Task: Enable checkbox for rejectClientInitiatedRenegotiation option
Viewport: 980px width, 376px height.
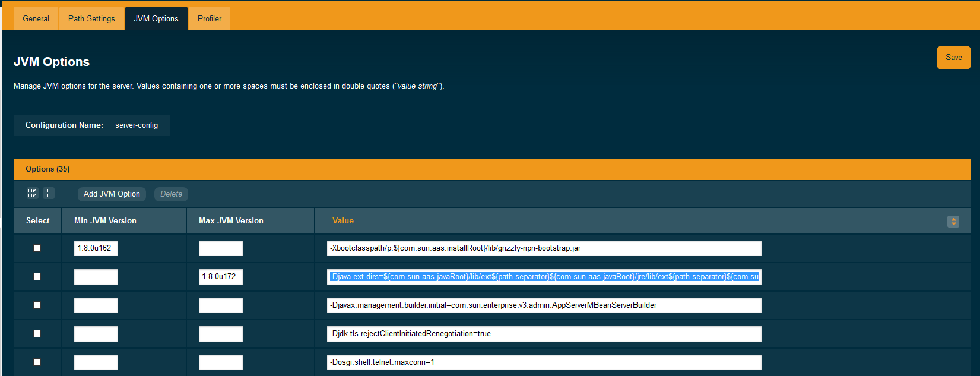Action: pos(37,334)
